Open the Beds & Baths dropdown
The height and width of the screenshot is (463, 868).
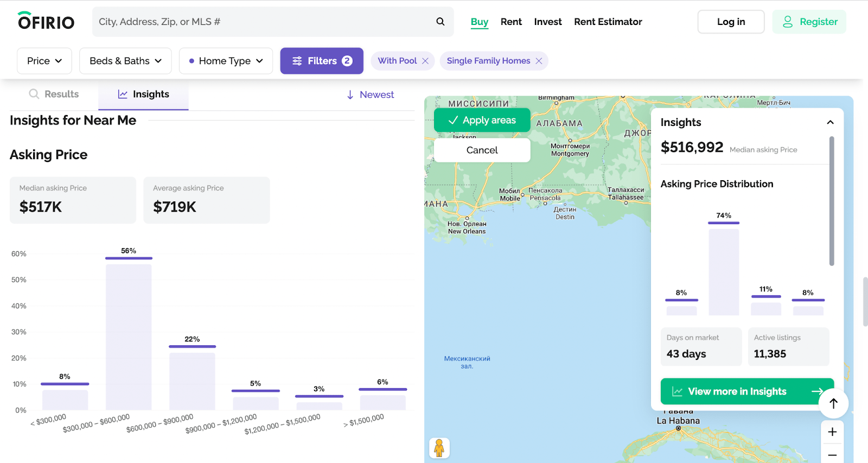point(125,61)
